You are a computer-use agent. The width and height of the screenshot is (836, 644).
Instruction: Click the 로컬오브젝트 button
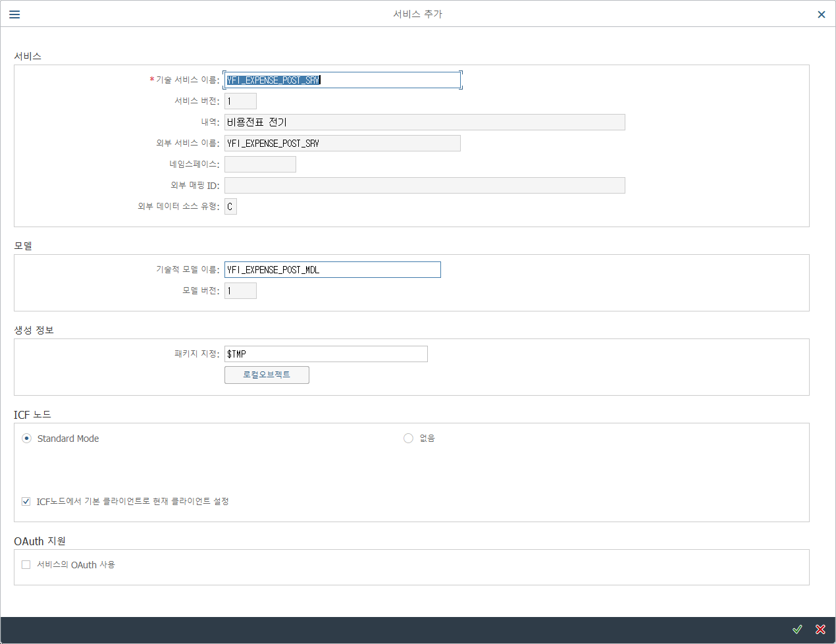[x=267, y=375]
